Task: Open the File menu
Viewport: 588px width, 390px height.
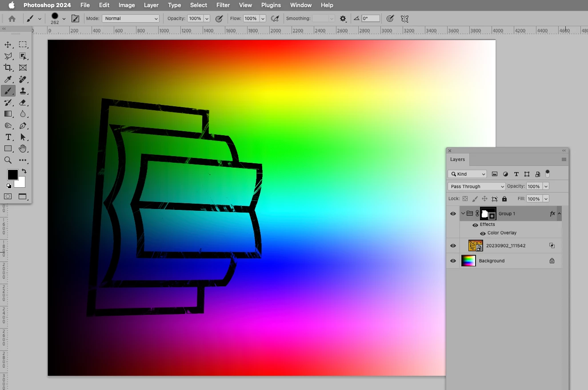Action: [85, 5]
